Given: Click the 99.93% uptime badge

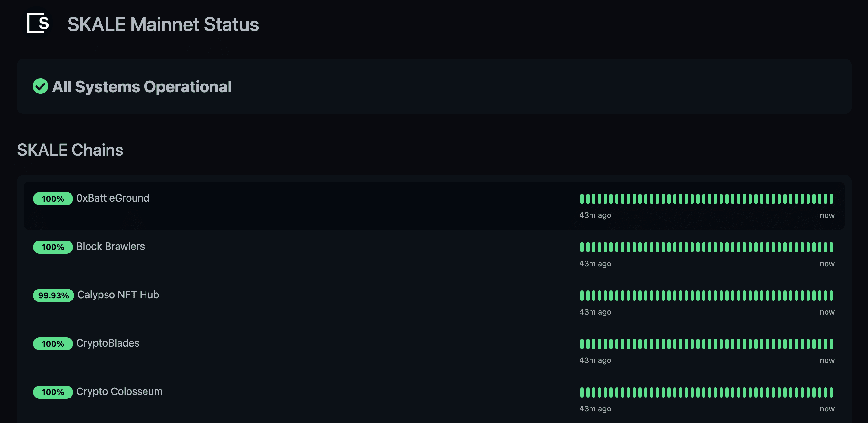Looking at the screenshot, I should [53, 296].
